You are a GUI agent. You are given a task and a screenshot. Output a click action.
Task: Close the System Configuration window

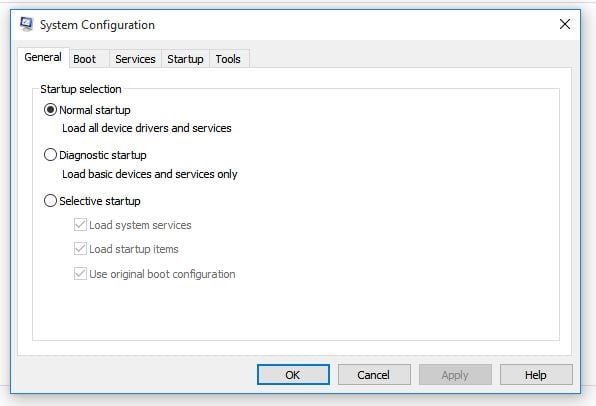click(565, 24)
